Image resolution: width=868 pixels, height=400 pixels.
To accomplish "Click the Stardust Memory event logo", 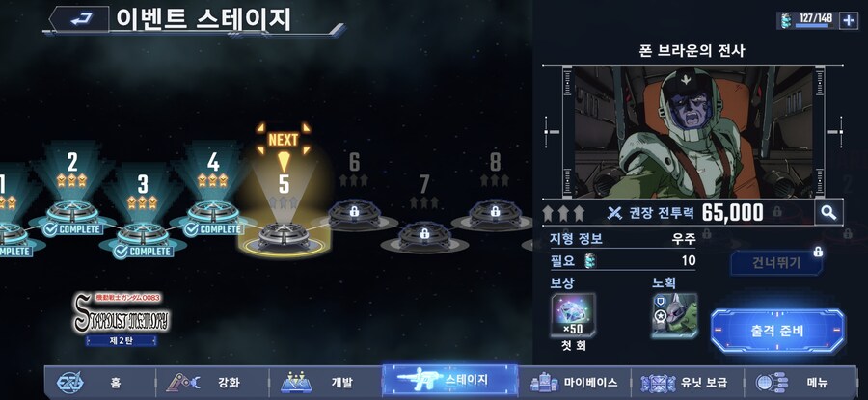I will click(x=122, y=319).
